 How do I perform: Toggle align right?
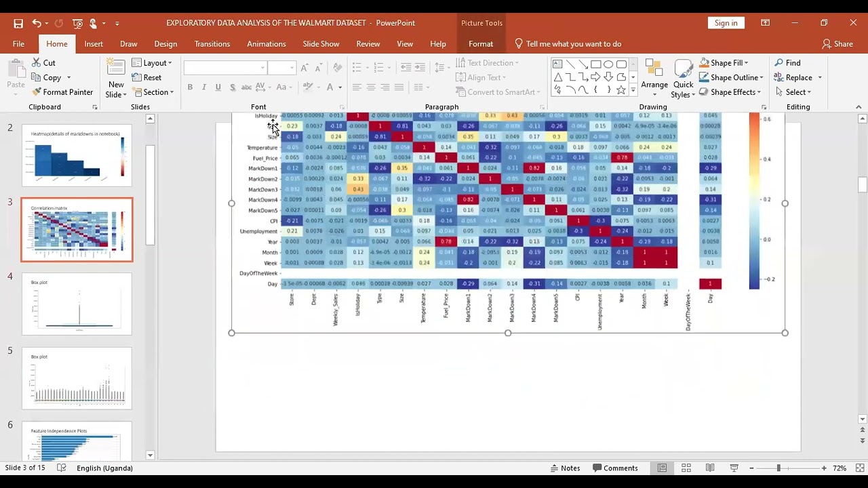pyautogui.click(x=385, y=87)
